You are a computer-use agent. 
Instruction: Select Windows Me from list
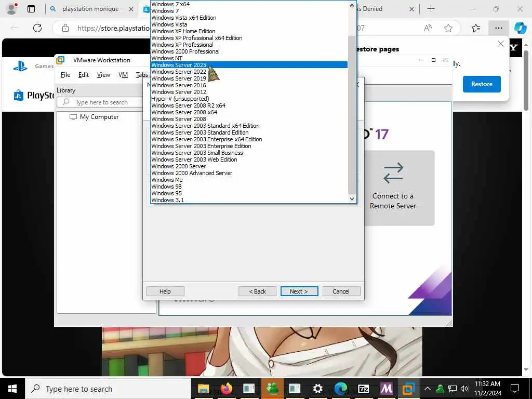pyautogui.click(x=249, y=180)
